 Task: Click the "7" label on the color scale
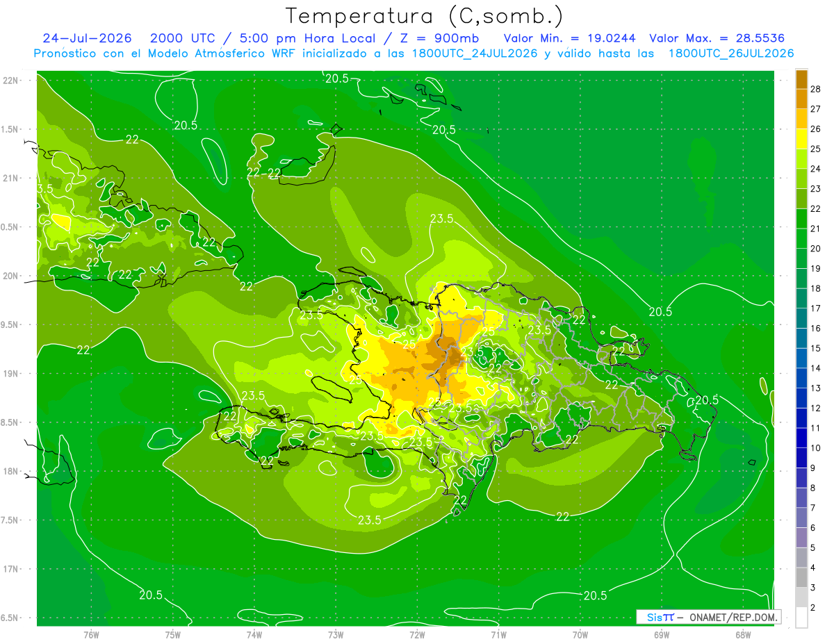click(813, 509)
